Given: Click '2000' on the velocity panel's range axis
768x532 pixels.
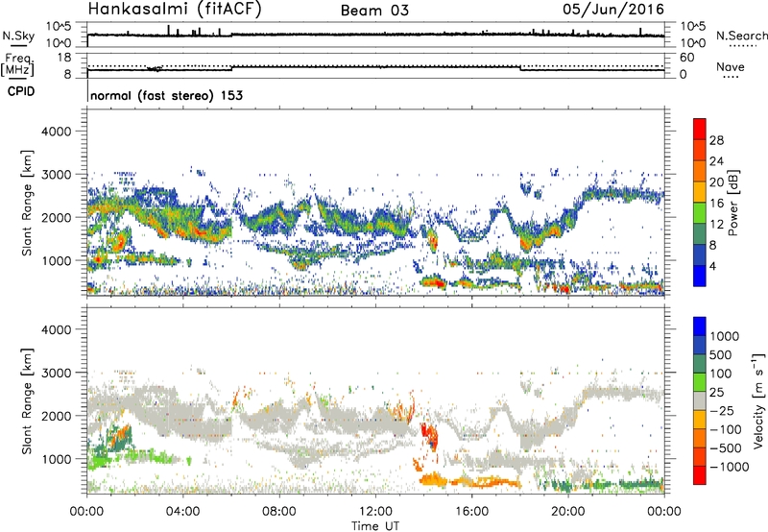Looking at the screenshot, I should point(56,416).
